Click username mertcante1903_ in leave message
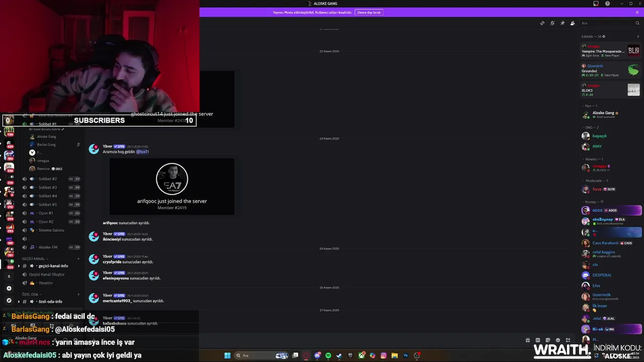Screen dimensions: 644x362 click(117, 301)
